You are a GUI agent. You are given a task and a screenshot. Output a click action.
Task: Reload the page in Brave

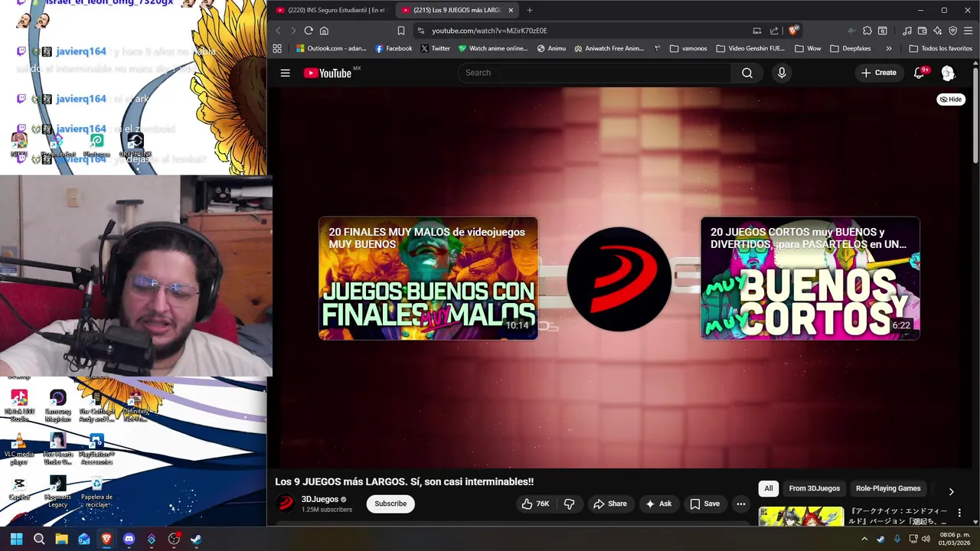coord(308,31)
